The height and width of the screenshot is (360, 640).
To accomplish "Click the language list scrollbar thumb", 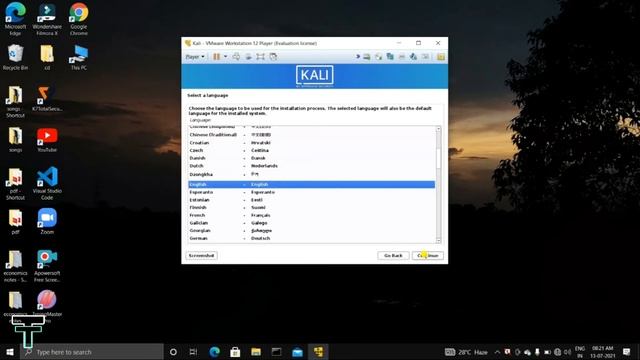I will coord(439,158).
